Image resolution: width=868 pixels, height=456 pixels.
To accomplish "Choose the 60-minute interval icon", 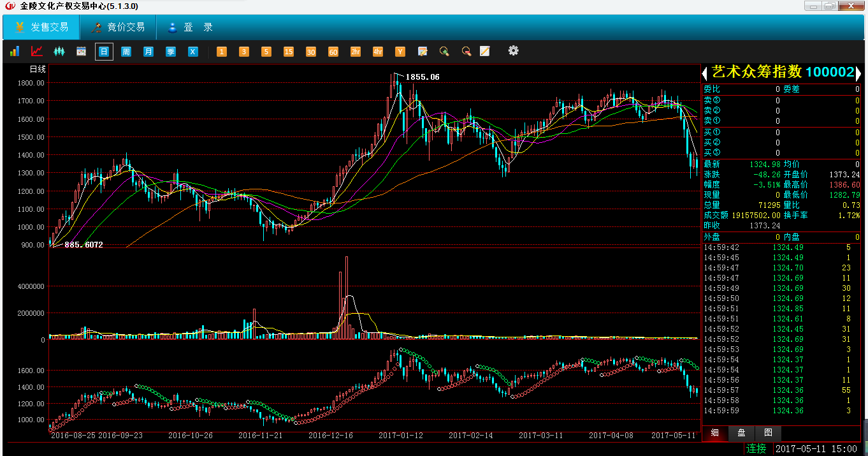I will [333, 52].
